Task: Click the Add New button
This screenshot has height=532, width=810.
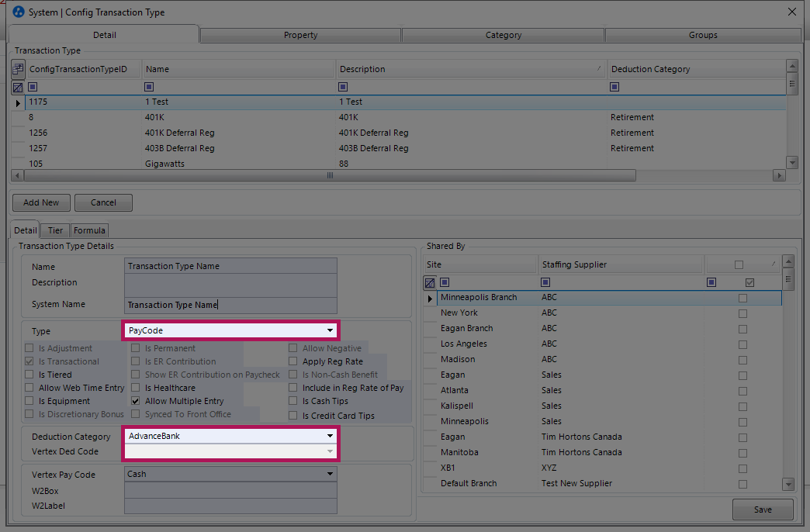Action: (x=41, y=202)
